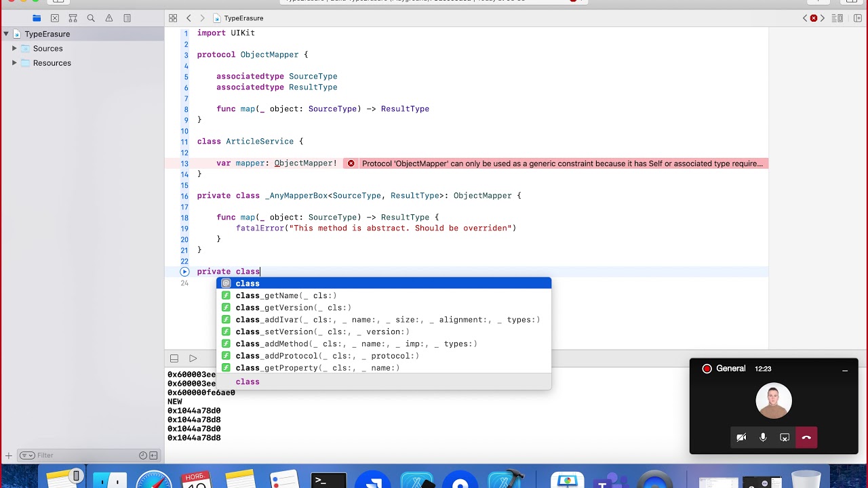868x488 pixels.
Task: Open the Project navigator folder icon
Action: tap(37, 18)
